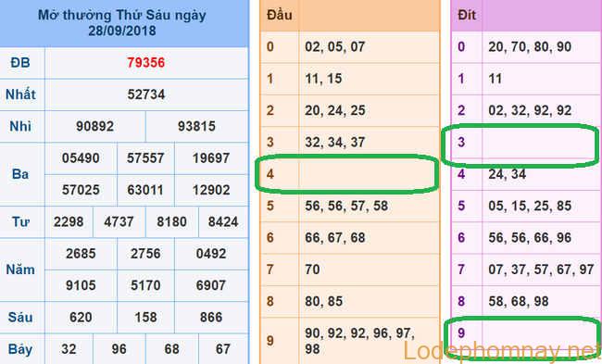
Task: Click the number 0492
Action: (x=211, y=254)
